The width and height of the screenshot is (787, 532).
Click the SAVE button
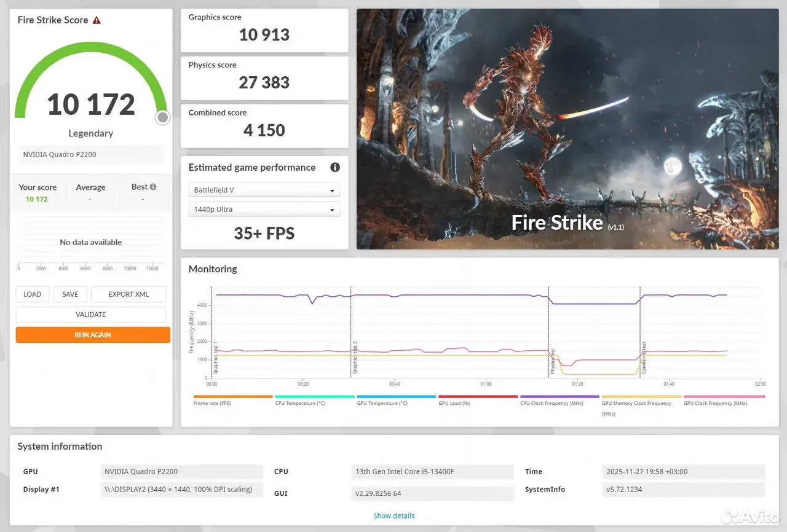click(70, 294)
